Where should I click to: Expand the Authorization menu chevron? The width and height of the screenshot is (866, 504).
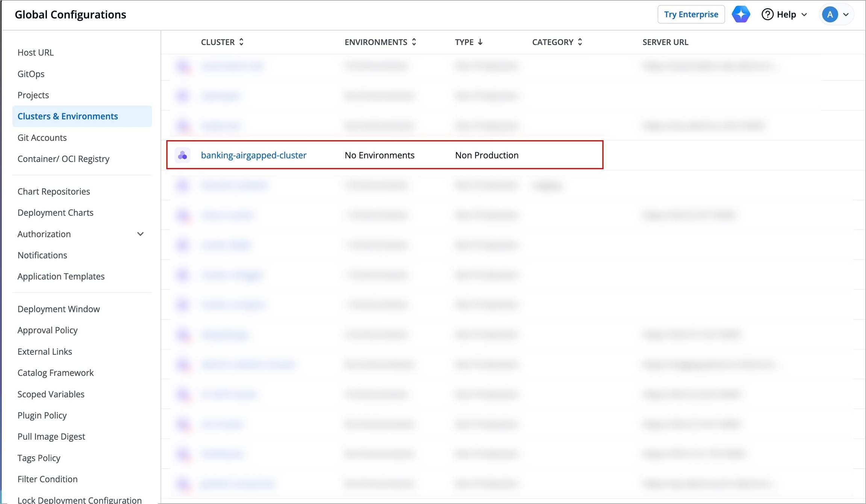(140, 234)
